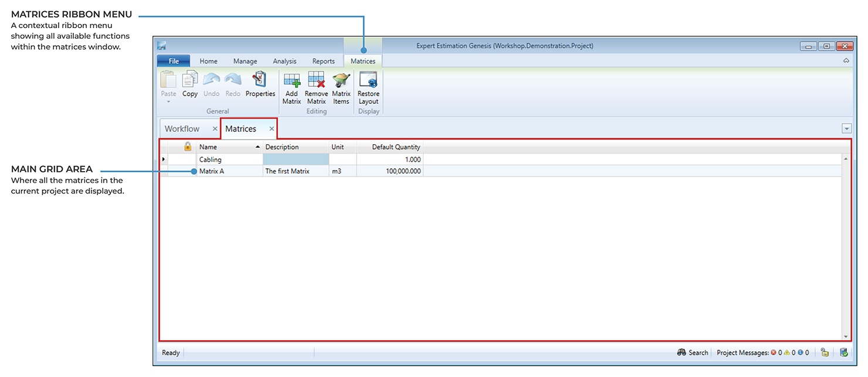The width and height of the screenshot is (868, 377).
Task: Switch to the Analysis ribbon tab
Action: (x=284, y=61)
